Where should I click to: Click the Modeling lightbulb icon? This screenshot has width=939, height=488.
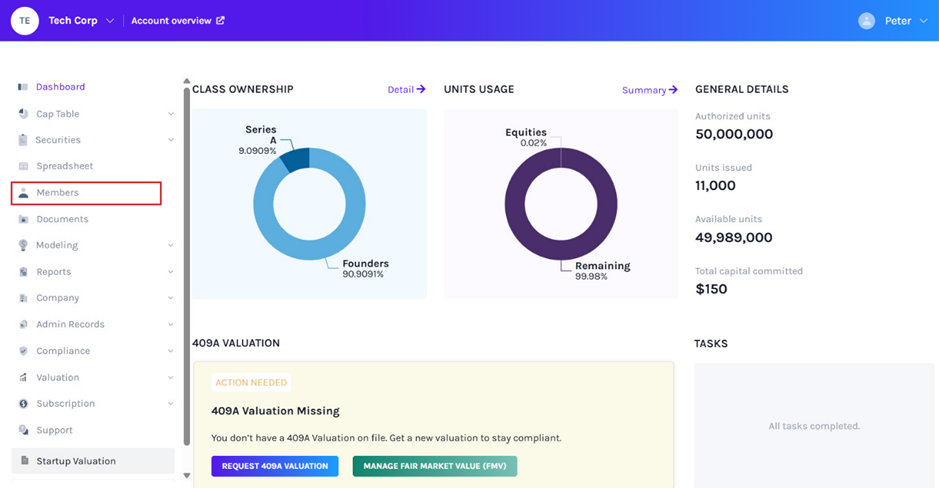coord(23,245)
